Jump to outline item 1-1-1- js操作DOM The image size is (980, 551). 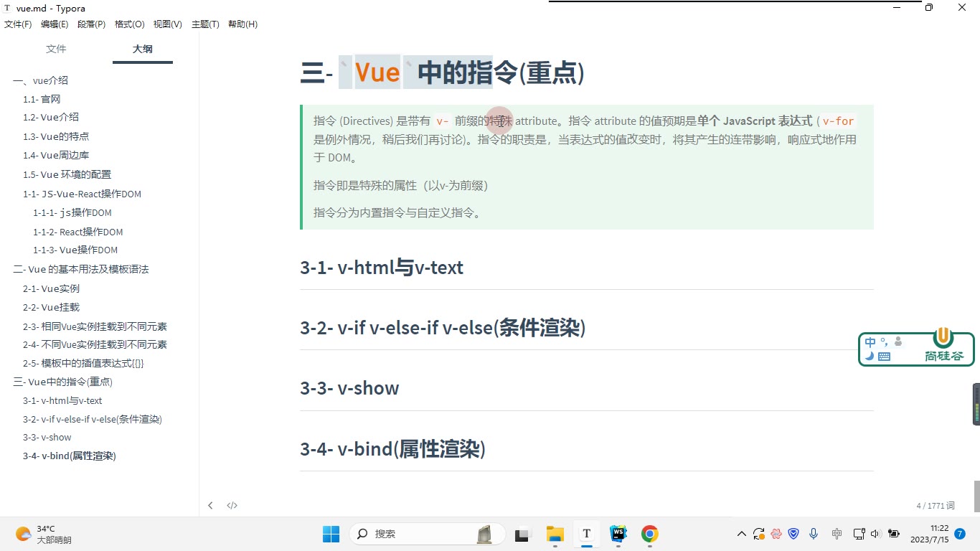click(x=72, y=212)
